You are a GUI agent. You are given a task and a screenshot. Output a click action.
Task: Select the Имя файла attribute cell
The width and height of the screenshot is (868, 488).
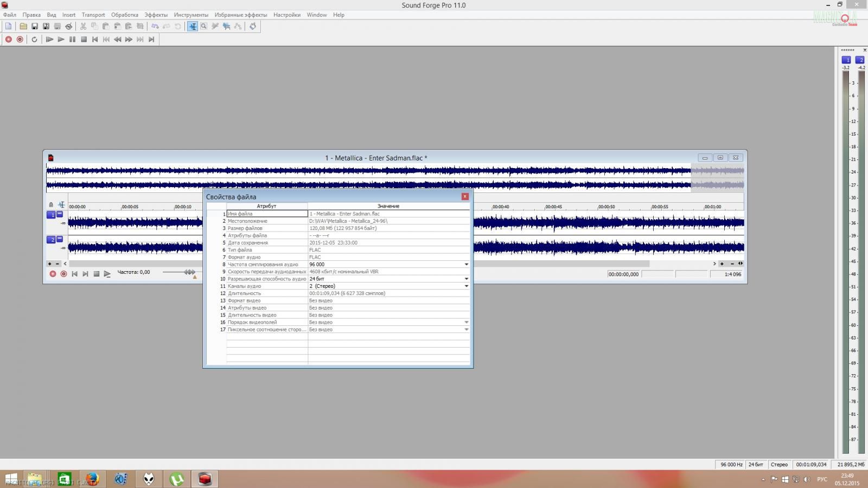[267, 214]
